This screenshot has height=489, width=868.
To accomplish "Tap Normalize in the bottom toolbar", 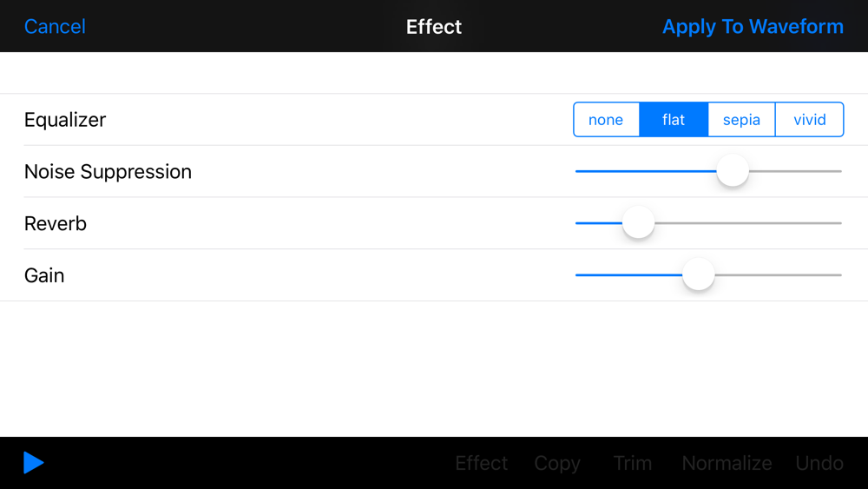I will [x=727, y=463].
